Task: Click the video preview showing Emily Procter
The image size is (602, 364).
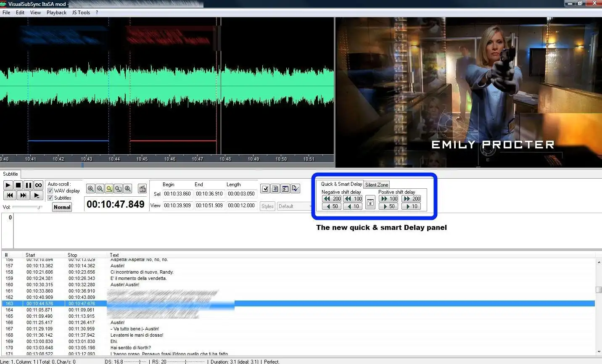Action: [x=469, y=92]
